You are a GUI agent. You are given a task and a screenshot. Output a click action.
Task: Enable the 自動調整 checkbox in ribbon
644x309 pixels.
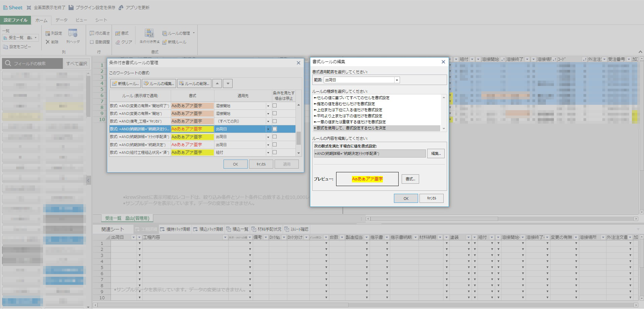(x=92, y=42)
